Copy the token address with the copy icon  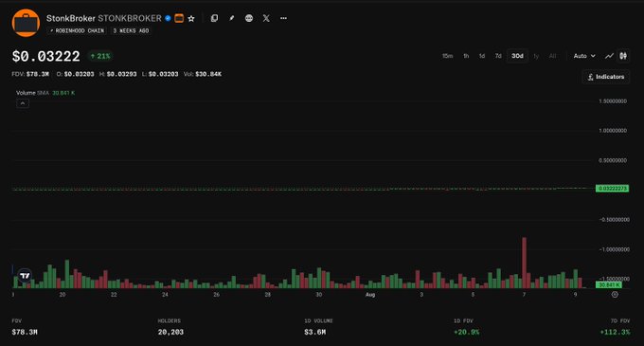[x=214, y=18]
